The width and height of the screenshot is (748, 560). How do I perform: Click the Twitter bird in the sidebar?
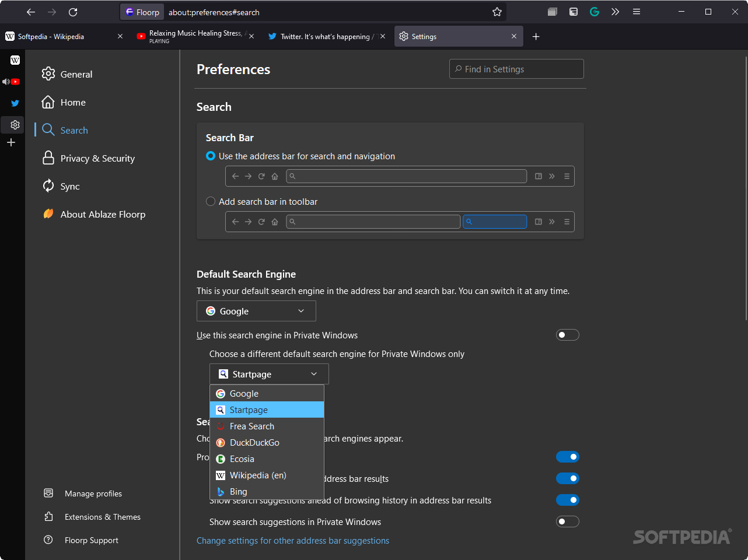(15, 103)
